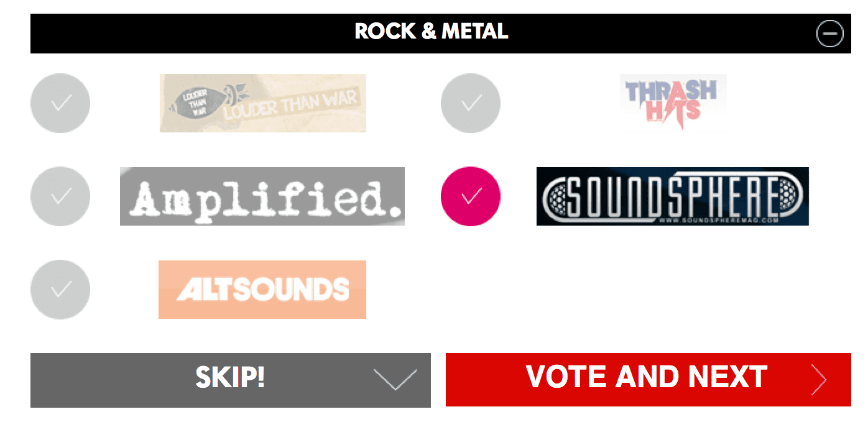The width and height of the screenshot is (868, 422).
Task: Click the AltSounds logo
Action: 262,290
